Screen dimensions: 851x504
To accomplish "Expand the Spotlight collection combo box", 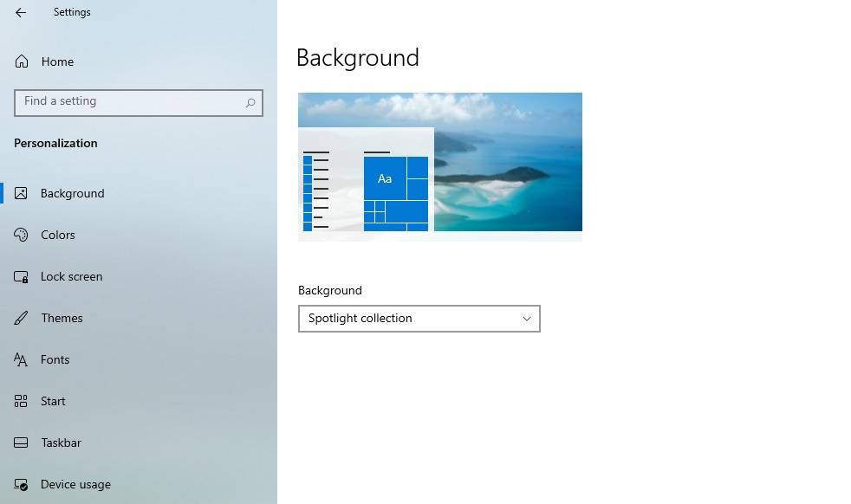I will pyautogui.click(x=419, y=319).
